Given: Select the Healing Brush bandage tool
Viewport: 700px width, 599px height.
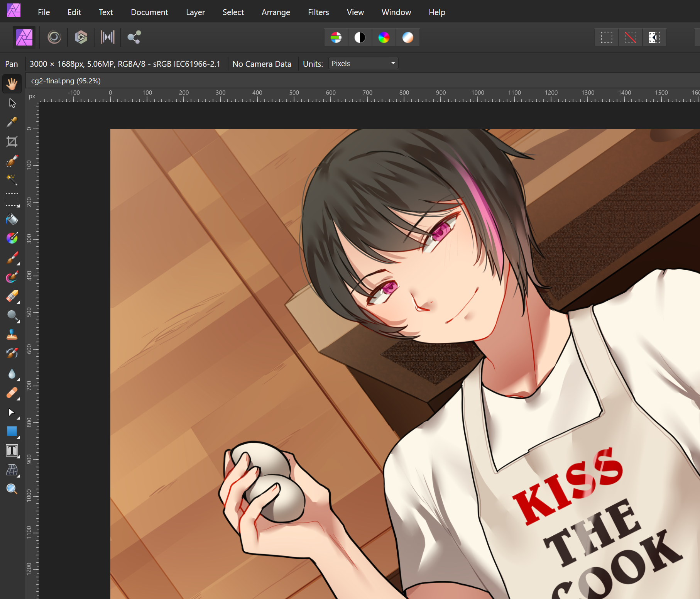Looking at the screenshot, I should pos(12,393).
